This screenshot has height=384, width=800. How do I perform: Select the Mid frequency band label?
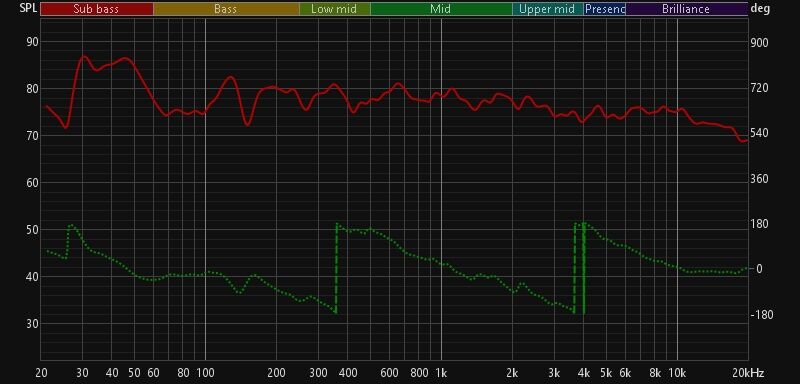(x=441, y=9)
